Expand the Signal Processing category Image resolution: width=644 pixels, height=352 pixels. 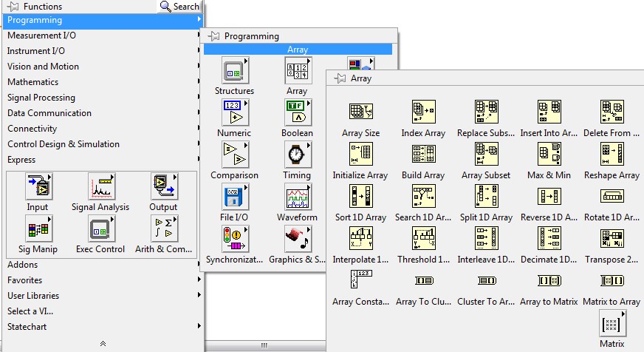[x=103, y=98]
